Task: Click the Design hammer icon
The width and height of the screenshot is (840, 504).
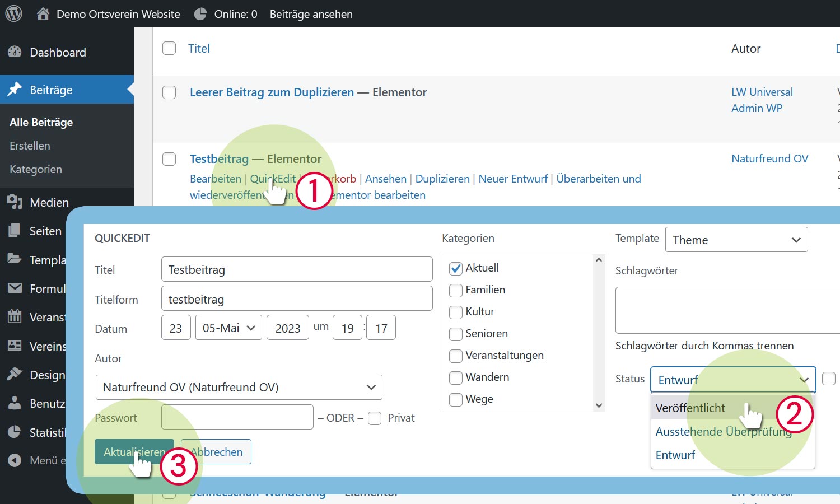Action: click(15, 374)
